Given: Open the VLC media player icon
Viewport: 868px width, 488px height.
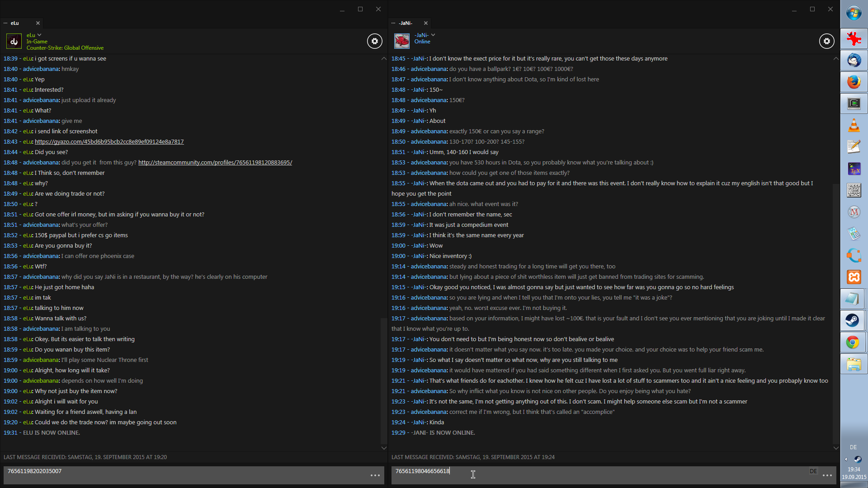Looking at the screenshot, I should 854,125.
